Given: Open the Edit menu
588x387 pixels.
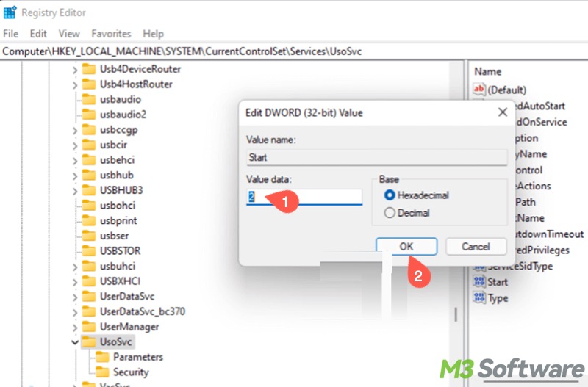Looking at the screenshot, I should pyautogui.click(x=38, y=34).
